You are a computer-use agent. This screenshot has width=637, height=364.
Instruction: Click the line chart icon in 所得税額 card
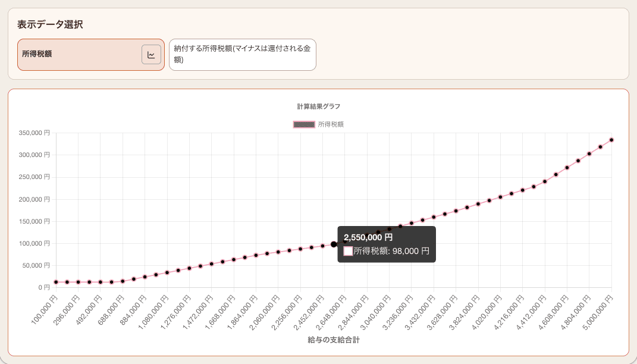coord(151,55)
